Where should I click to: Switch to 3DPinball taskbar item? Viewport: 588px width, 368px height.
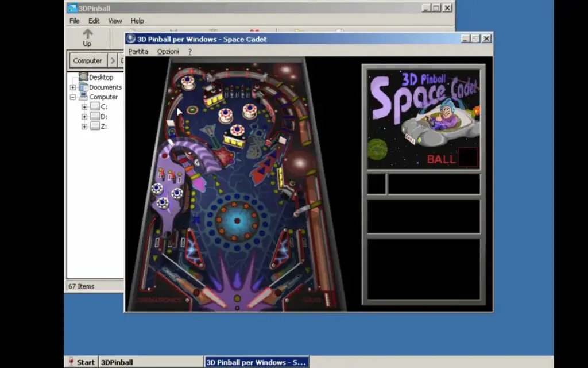(117, 362)
